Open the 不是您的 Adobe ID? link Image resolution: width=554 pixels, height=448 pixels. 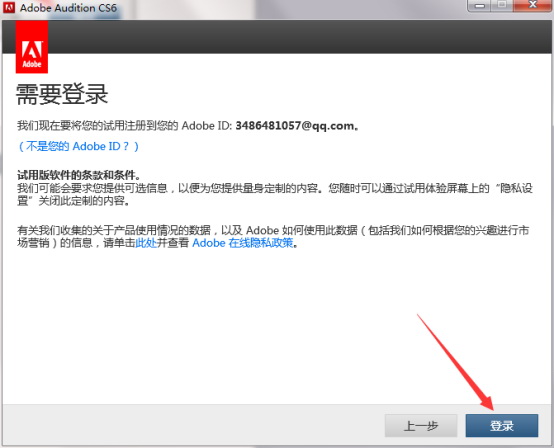(x=78, y=146)
